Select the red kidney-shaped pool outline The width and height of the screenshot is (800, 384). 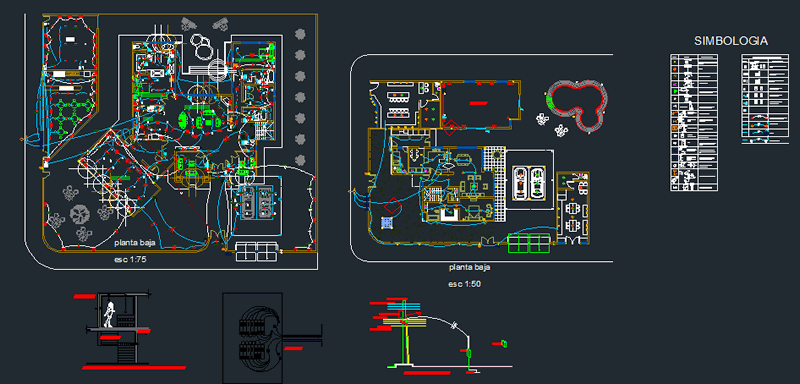(x=577, y=105)
